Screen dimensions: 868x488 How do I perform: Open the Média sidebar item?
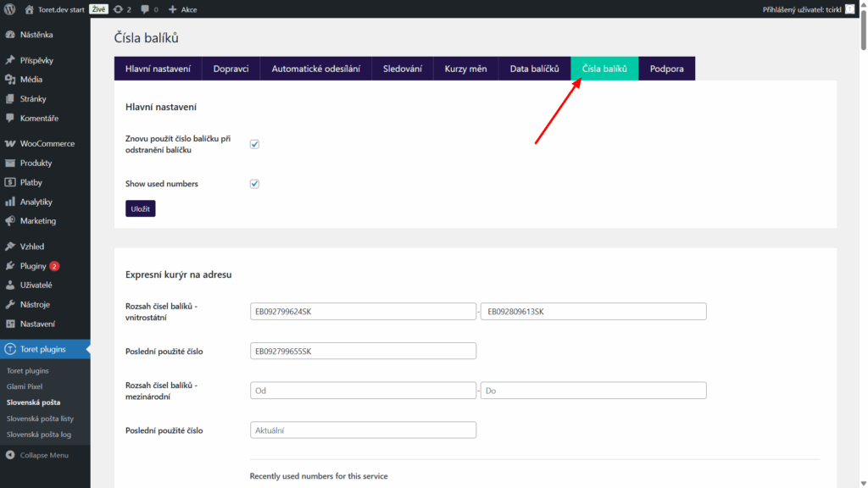pos(31,80)
